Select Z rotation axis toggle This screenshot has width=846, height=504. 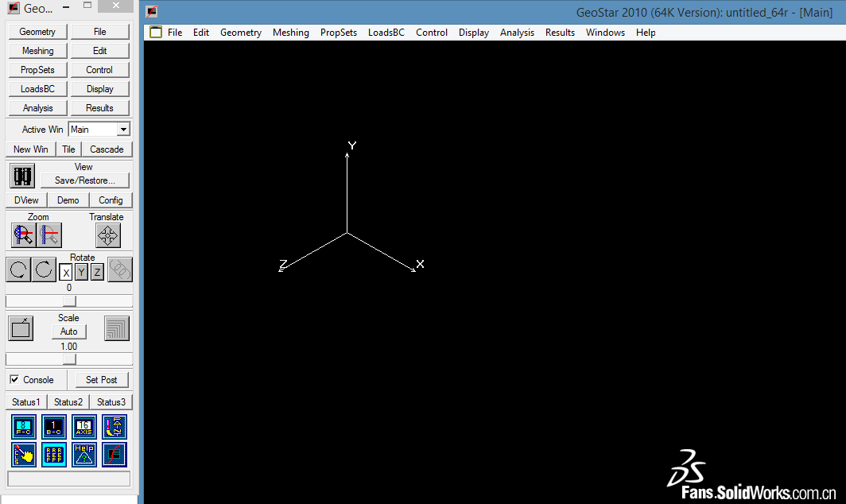pyautogui.click(x=97, y=273)
